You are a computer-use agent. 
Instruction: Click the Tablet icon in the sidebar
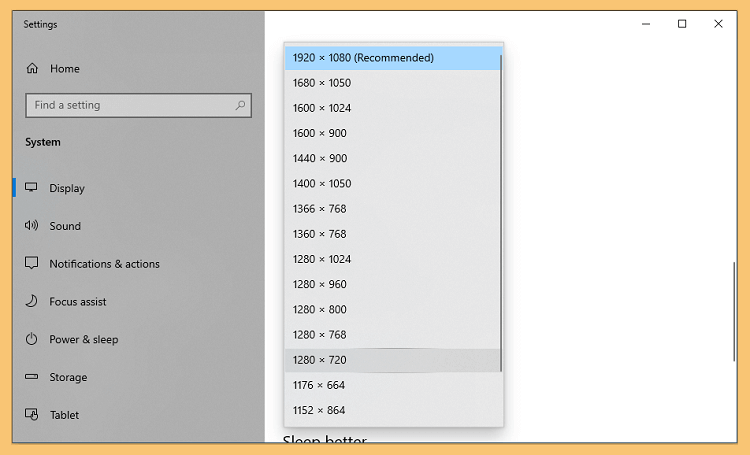click(x=32, y=414)
